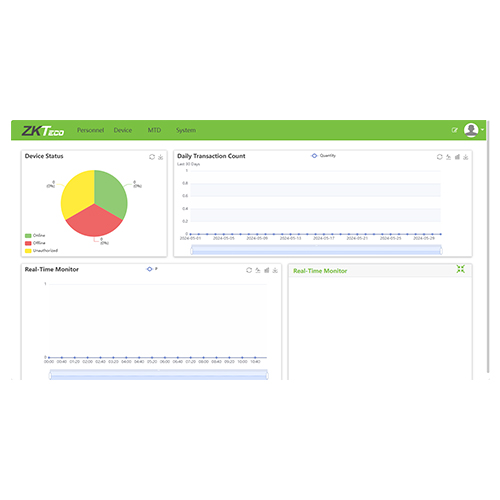Switch Daily Transaction Count to line view
The width and height of the screenshot is (500, 500).
pyautogui.click(x=449, y=157)
